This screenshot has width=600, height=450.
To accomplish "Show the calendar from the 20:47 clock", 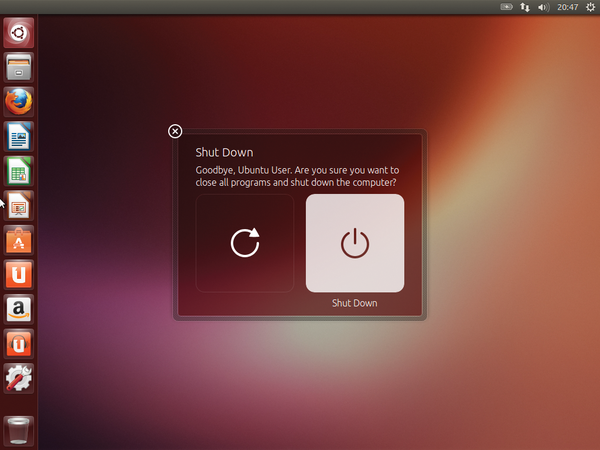I will pos(567,7).
